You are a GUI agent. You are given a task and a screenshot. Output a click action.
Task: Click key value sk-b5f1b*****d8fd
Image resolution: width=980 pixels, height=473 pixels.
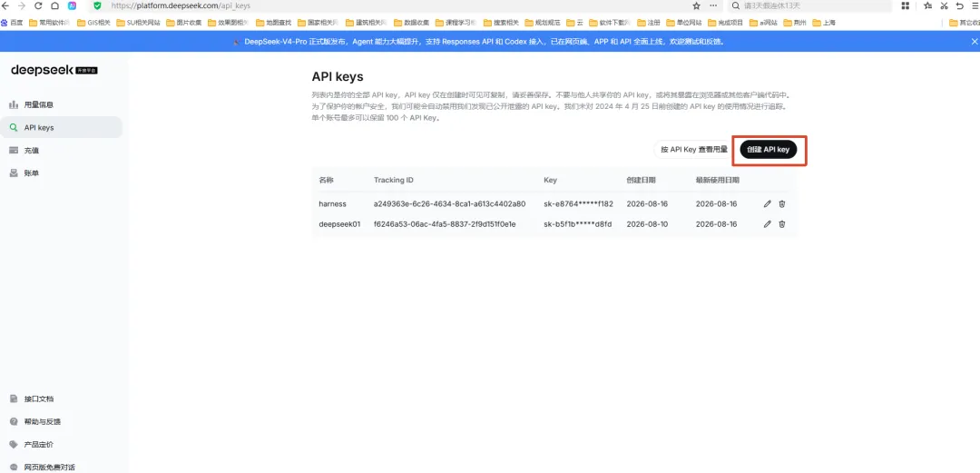click(578, 224)
